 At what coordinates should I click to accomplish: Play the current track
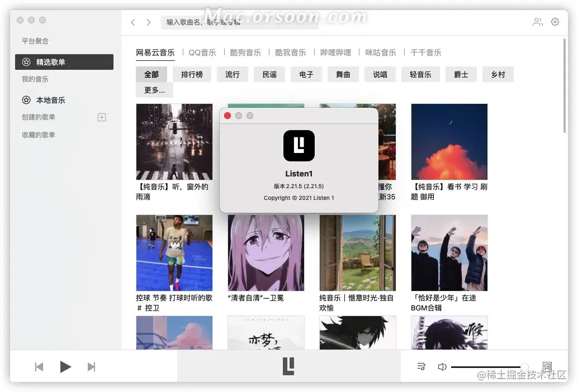[65, 367]
